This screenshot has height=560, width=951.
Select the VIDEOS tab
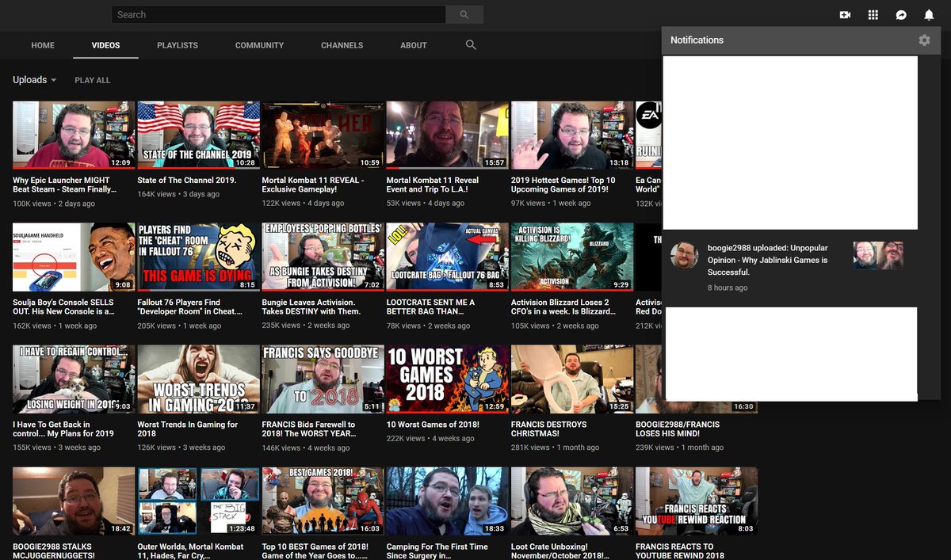(x=105, y=45)
